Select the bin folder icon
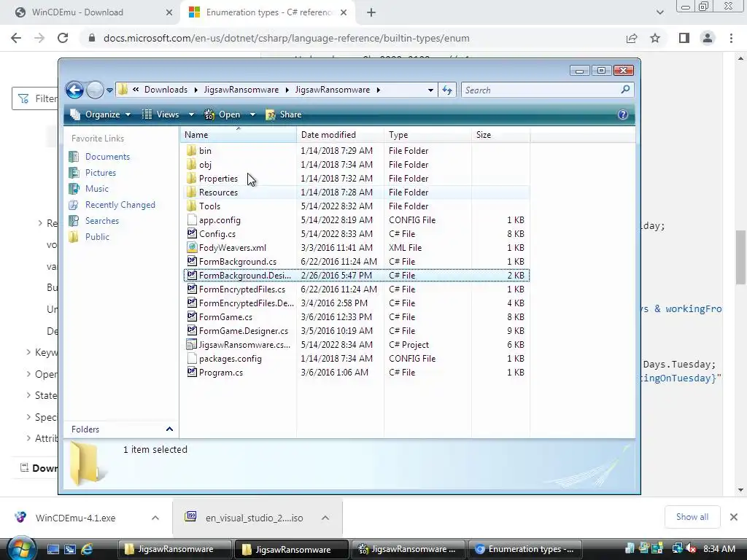 (x=192, y=150)
